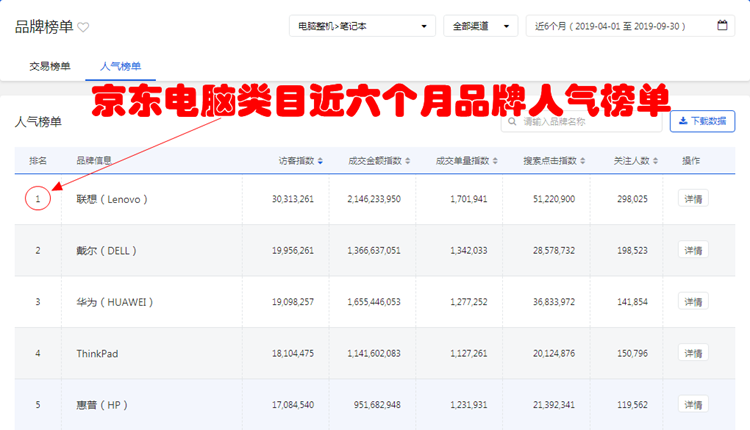Open the 全部渠道 channel dropdown
This screenshot has width=750, height=430.
coord(481,26)
